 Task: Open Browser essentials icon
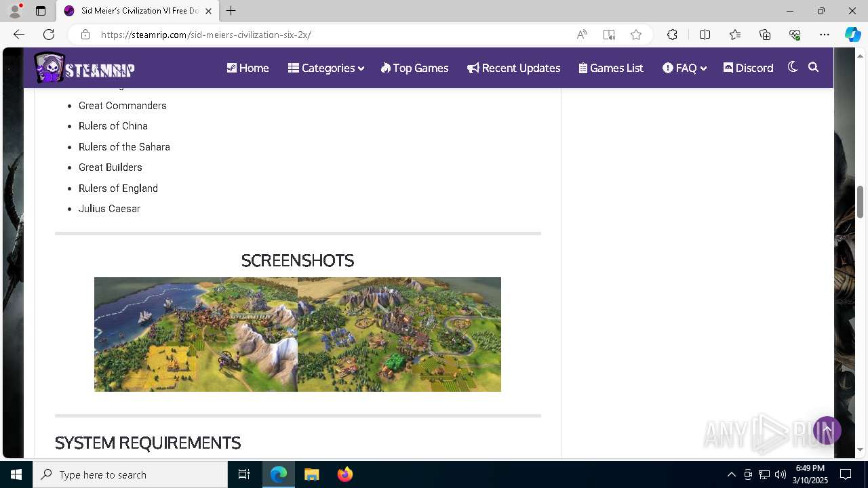[x=795, y=35]
